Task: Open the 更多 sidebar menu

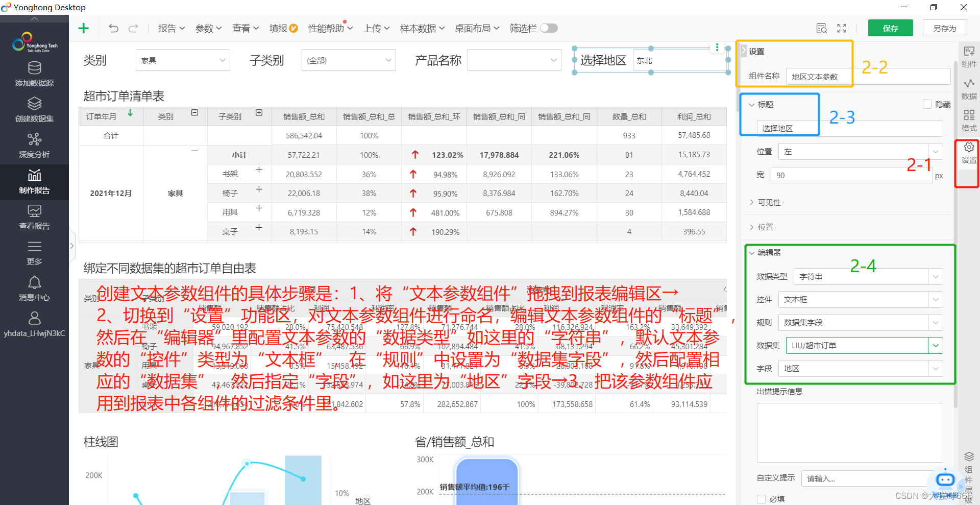Action: tap(34, 253)
